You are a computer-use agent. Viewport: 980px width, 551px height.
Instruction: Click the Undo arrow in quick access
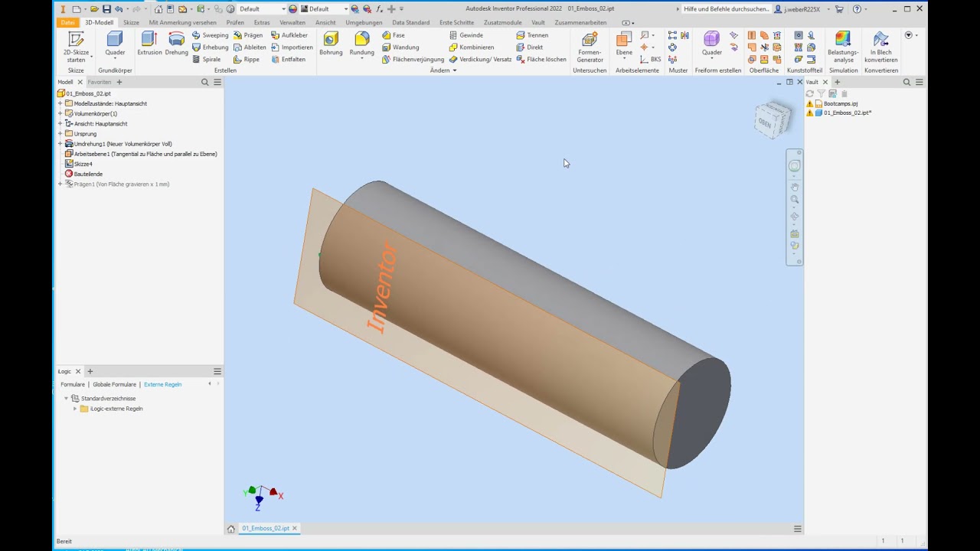[x=118, y=9]
